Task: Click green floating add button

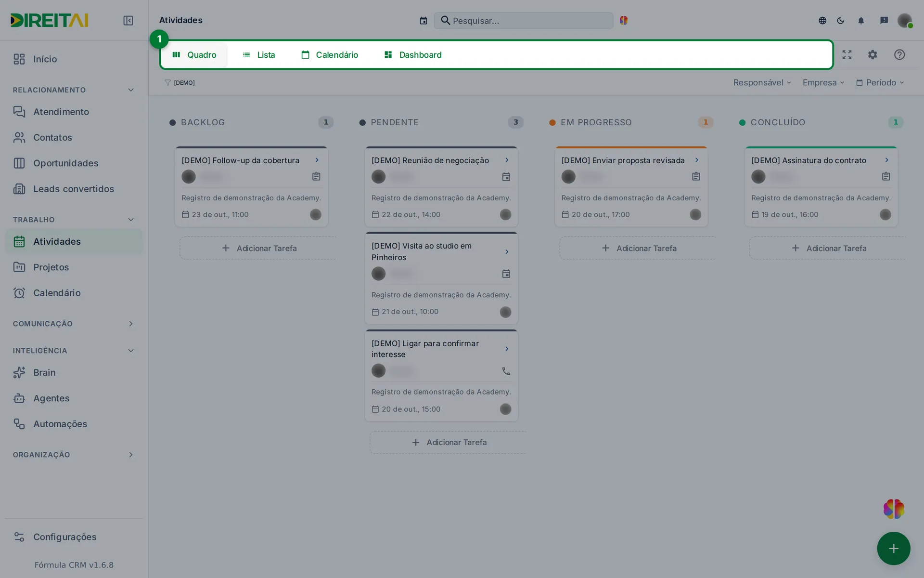Action: click(x=894, y=548)
